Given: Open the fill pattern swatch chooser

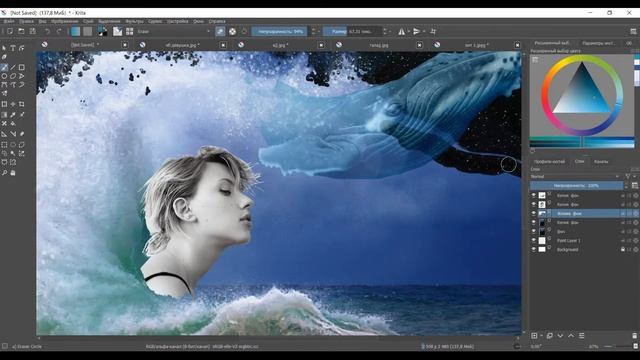Looking at the screenshot, I should coord(87,31).
